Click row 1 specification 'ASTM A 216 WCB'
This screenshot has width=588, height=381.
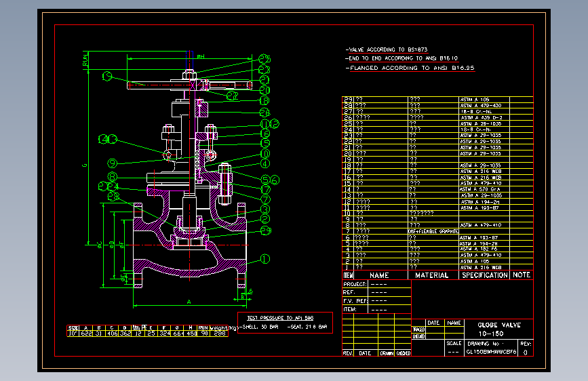481,267
